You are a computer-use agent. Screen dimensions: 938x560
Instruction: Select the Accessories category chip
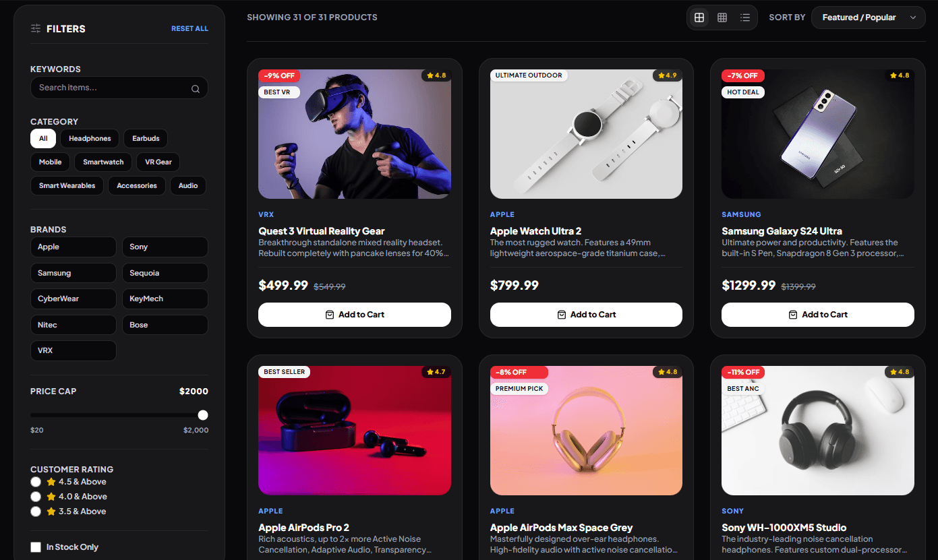tap(137, 186)
